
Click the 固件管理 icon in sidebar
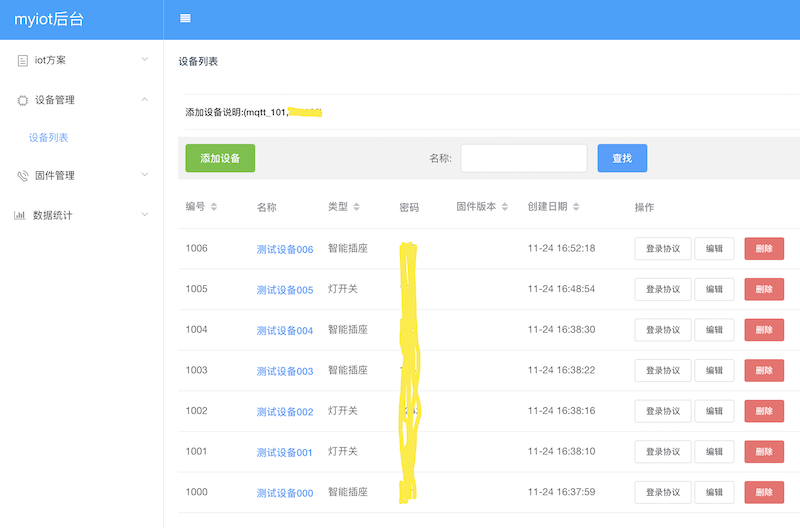point(22,176)
